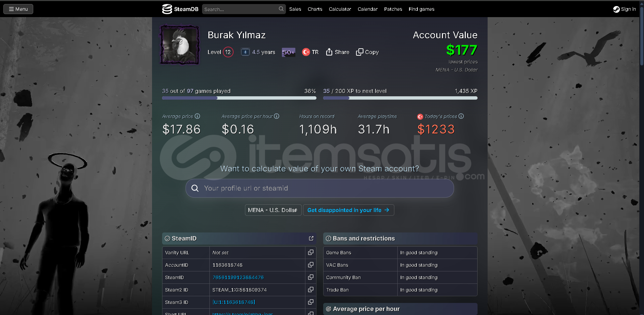
Task: Click the info icon beside Average price per hour
Action: 277,116
